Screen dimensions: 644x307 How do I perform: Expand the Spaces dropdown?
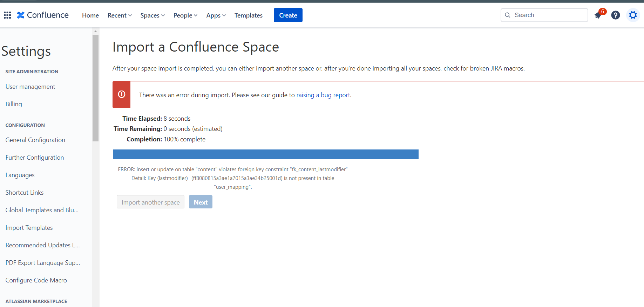pos(152,15)
